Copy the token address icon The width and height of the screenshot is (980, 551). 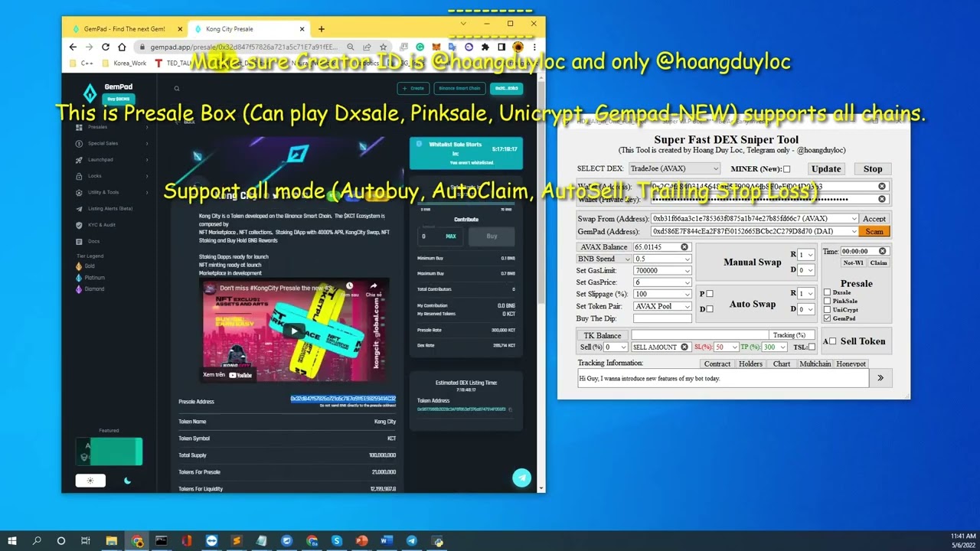[x=511, y=409]
